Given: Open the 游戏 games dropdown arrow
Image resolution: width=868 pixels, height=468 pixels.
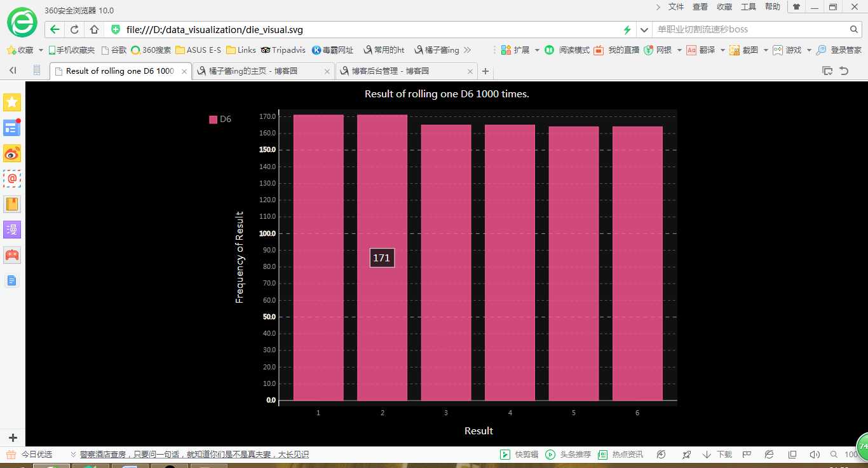Looking at the screenshot, I should tap(808, 50).
